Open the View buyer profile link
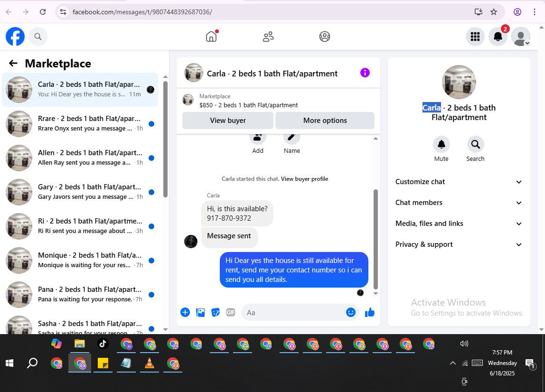Screen dimensions: 545x392 [304, 179]
